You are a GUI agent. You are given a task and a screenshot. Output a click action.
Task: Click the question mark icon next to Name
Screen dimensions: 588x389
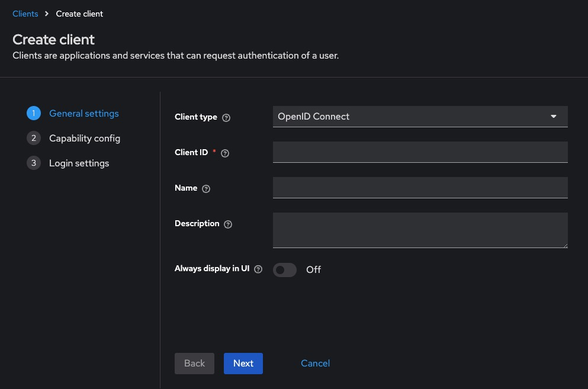206,189
